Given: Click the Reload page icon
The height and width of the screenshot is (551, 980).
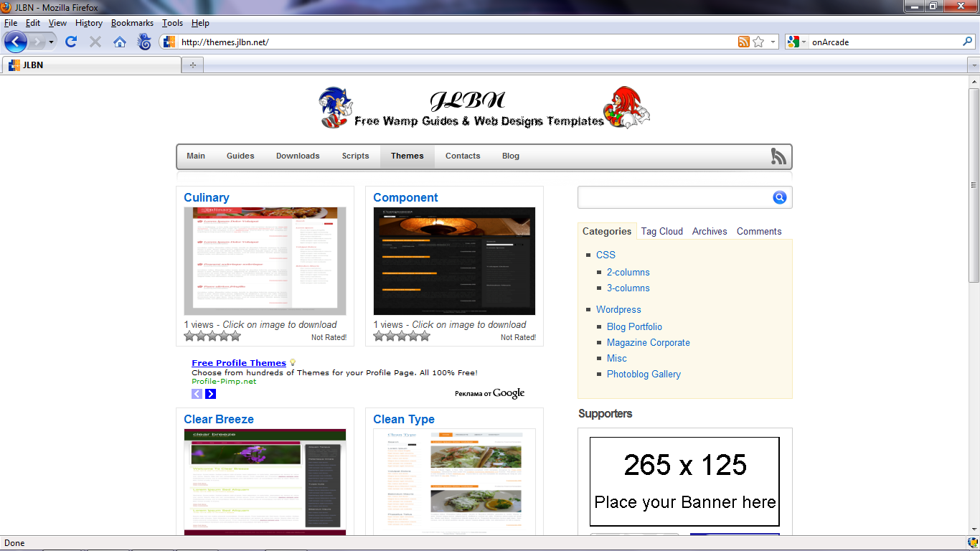Looking at the screenshot, I should (x=70, y=42).
